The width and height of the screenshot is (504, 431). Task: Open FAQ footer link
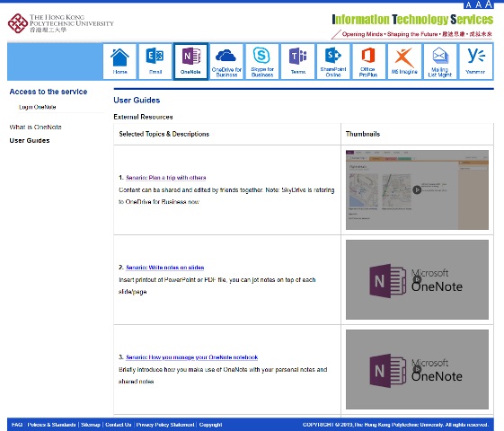tap(17, 425)
